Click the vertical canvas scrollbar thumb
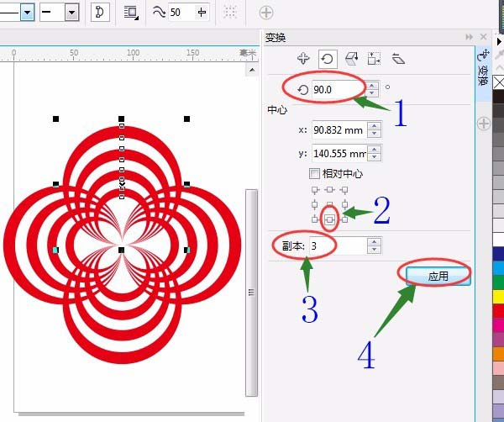Screen dimensions: 504x422 251,293
